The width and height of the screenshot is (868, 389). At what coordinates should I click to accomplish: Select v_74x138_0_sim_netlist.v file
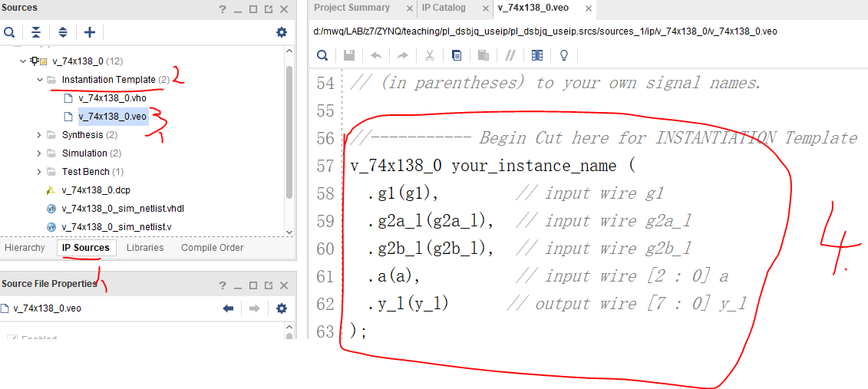(x=116, y=227)
